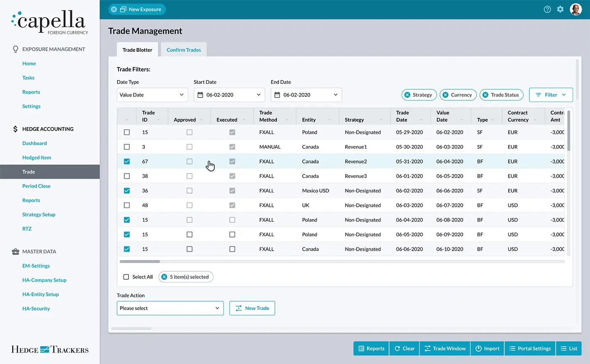590x364 pixels.
Task: Sort by the Trade Date column arrow
Action: click(422, 120)
